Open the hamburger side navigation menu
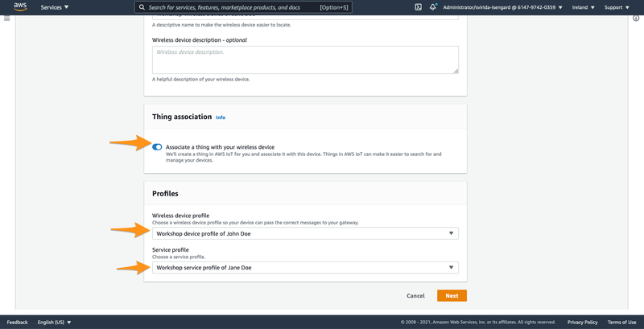This screenshot has height=329, width=644. [x=6, y=19]
